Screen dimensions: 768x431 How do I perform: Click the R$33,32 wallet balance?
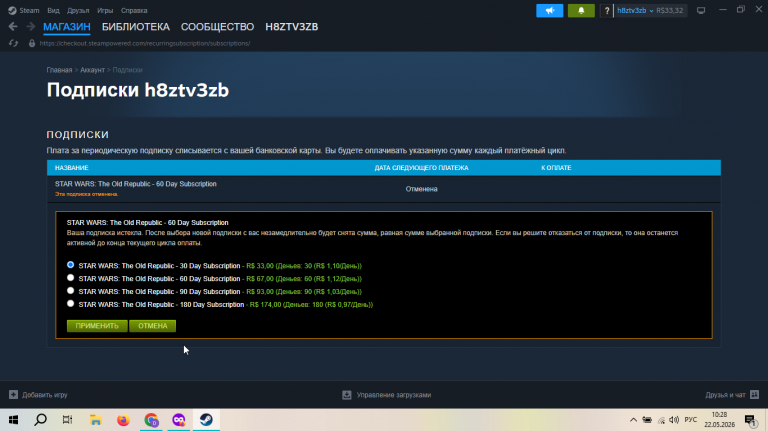pyautogui.click(x=670, y=10)
